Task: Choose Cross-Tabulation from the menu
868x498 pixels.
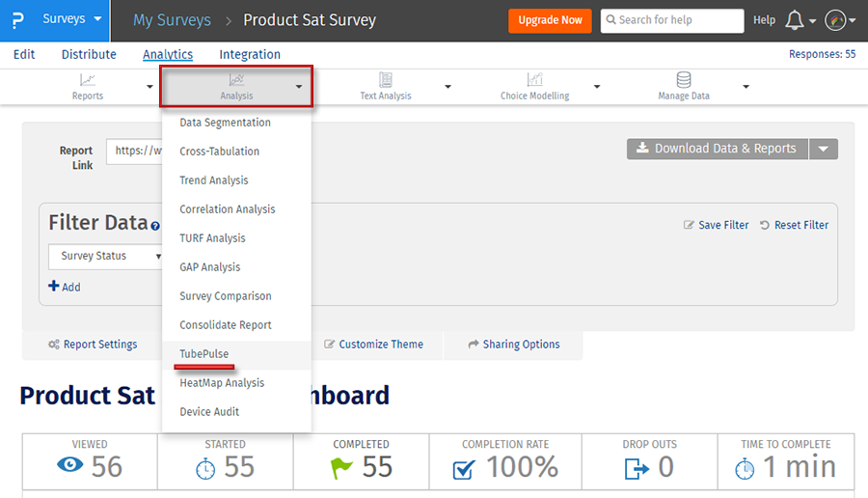Action: click(219, 152)
